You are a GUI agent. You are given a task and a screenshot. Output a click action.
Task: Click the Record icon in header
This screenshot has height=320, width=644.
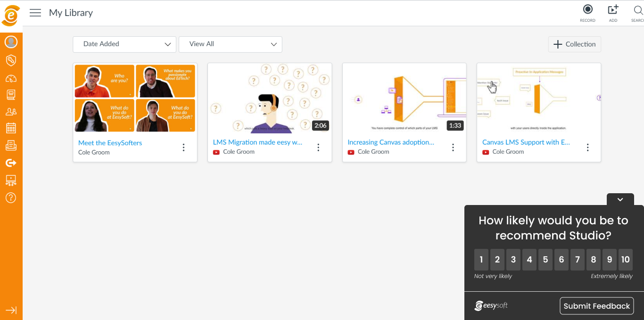tap(587, 13)
